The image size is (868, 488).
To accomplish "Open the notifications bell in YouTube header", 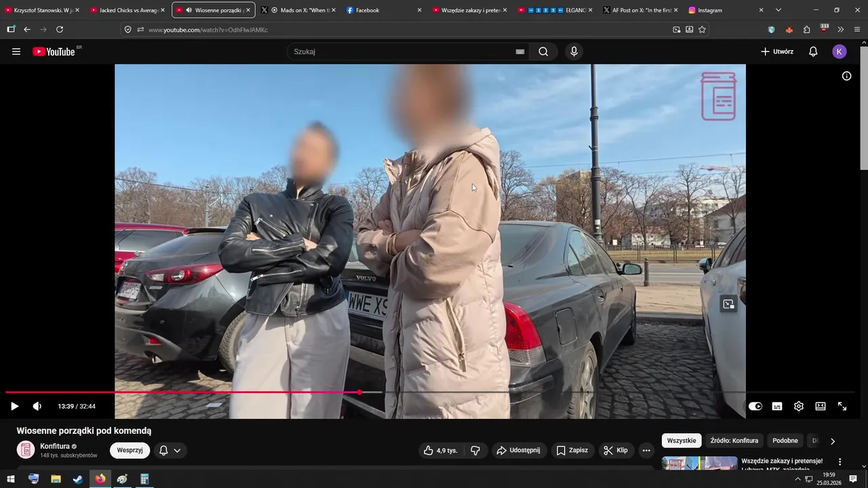I will [x=813, y=52].
